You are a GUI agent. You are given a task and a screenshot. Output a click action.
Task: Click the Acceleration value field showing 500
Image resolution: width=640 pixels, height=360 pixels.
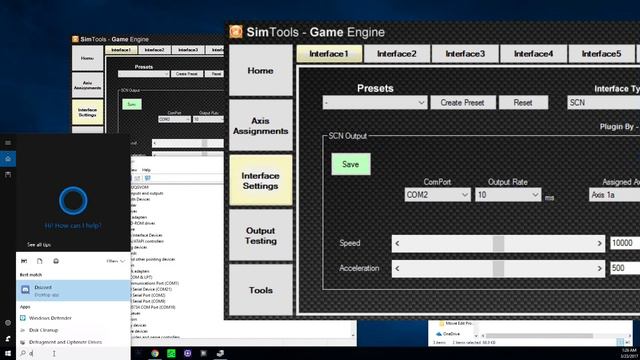coord(625,268)
